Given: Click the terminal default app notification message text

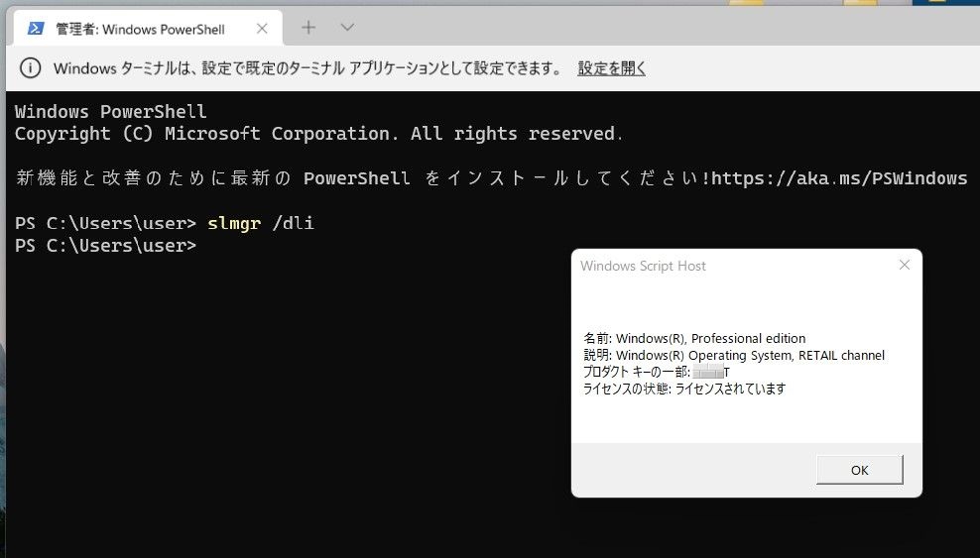Looking at the screenshot, I should (x=307, y=68).
